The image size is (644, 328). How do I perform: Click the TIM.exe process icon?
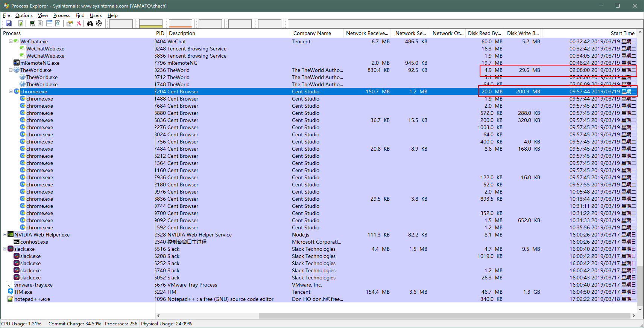click(x=11, y=291)
